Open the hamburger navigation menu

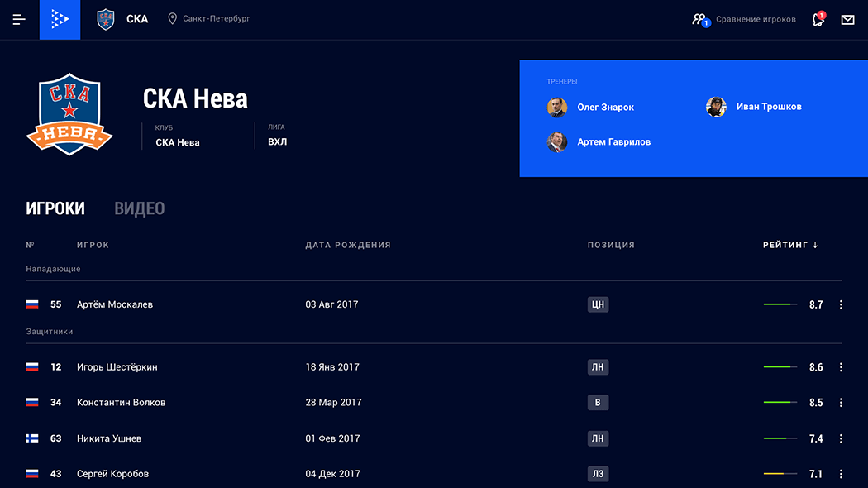point(19,19)
